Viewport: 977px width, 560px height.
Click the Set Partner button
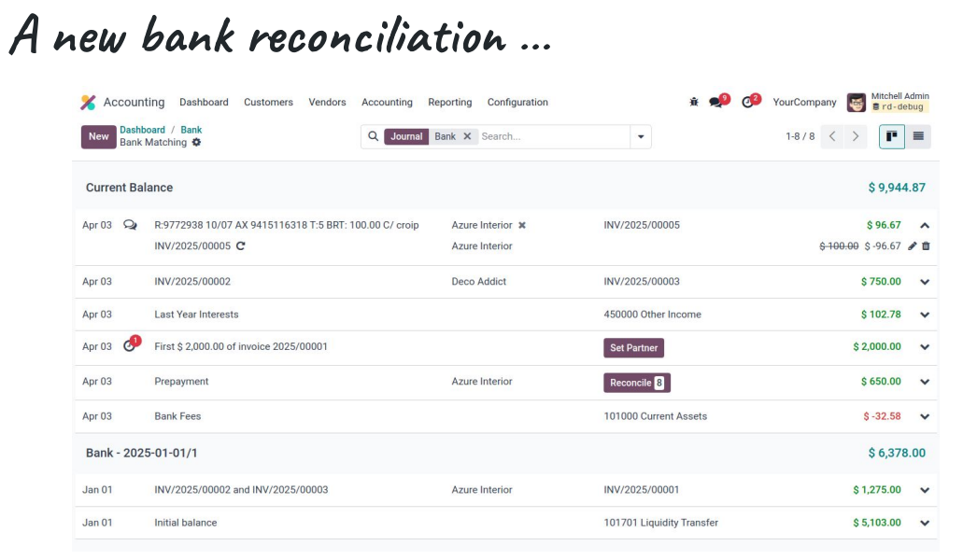click(633, 348)
